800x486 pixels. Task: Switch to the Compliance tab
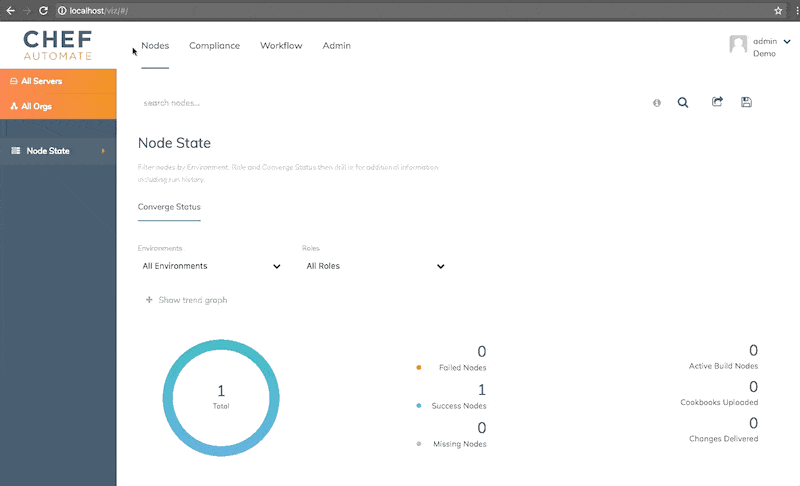[214, 46]
